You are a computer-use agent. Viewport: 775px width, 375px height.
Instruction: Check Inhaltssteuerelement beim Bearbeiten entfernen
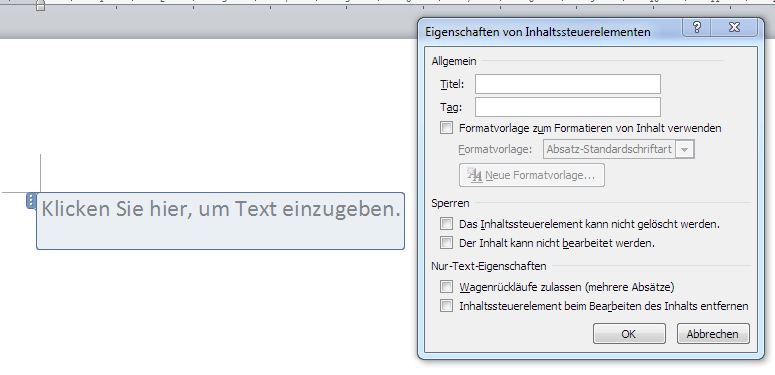[446, 306]
